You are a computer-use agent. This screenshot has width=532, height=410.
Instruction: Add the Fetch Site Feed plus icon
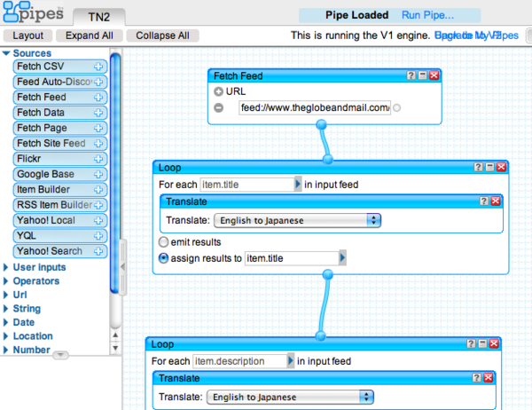click(98, 144)
